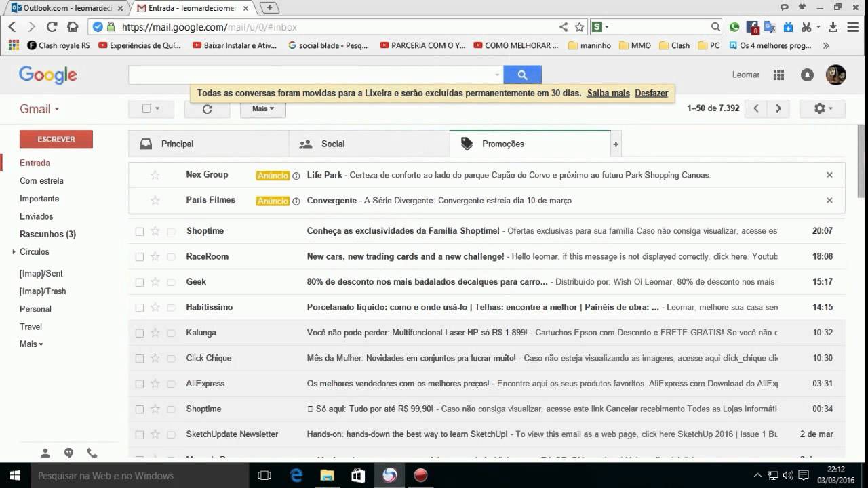
Task: Open Entrada inbox folder
Action: point(35,163)
